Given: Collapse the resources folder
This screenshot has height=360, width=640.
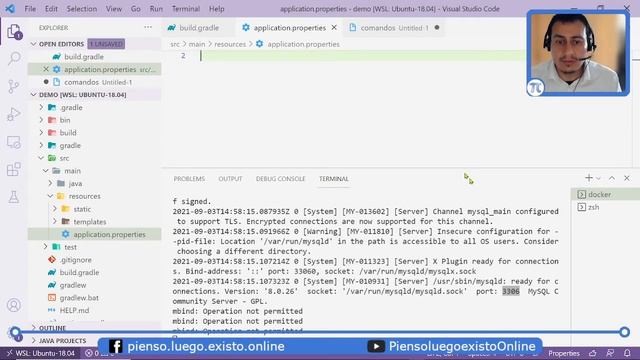Looking at the screenshot, I should [51, 196].
